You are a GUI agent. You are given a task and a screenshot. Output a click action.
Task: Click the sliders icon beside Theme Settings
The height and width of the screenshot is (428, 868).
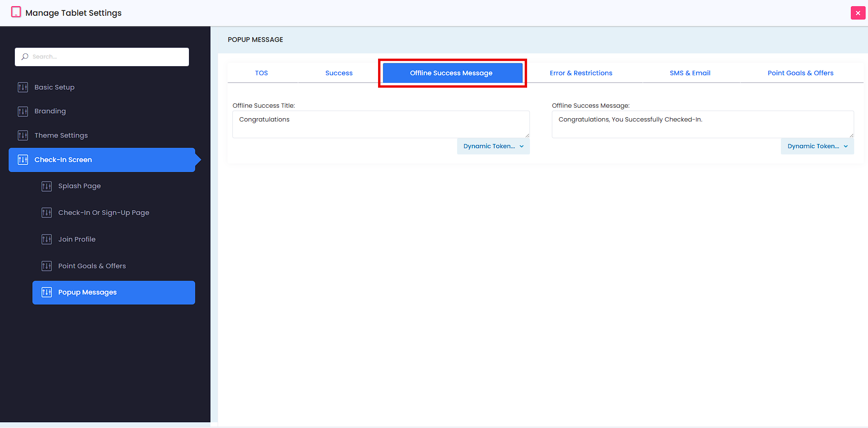[x=23, y=135]
